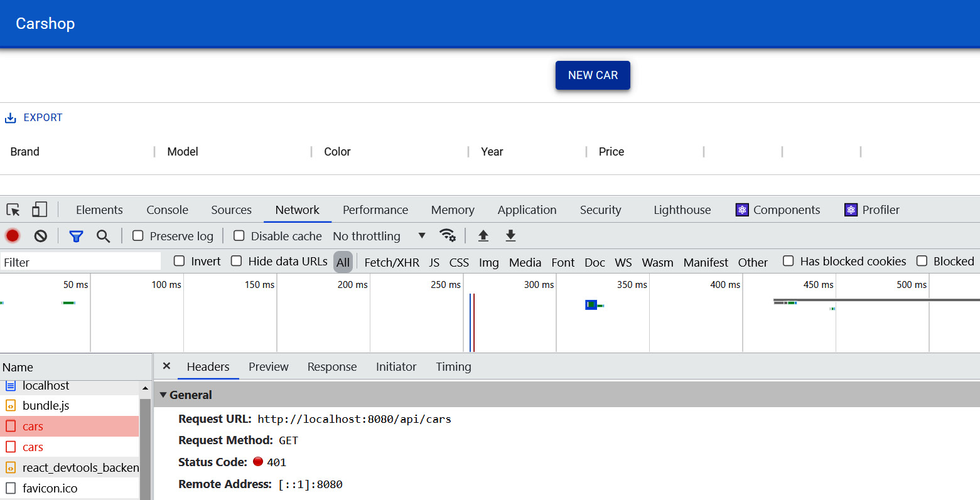Filter requests by JS type

[x=434, y=262]
